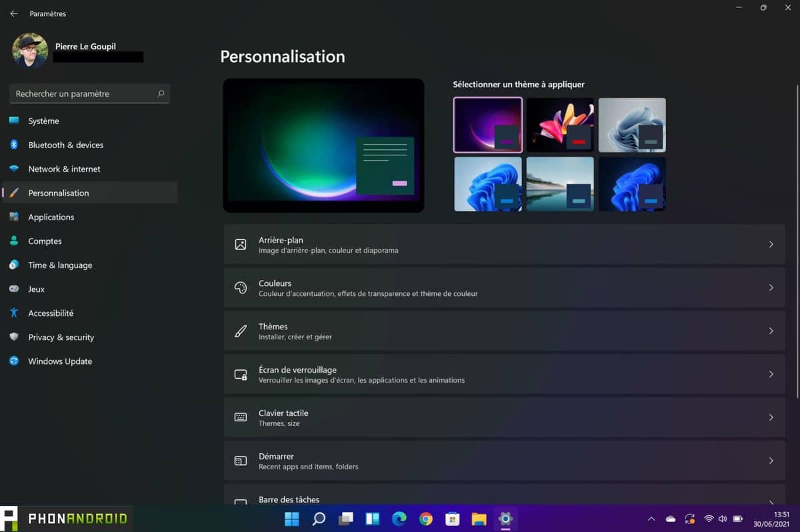The image size is (800, 532).
Task: Launch Microsoft Edge from the taskbar
Action: coord(399,519)
